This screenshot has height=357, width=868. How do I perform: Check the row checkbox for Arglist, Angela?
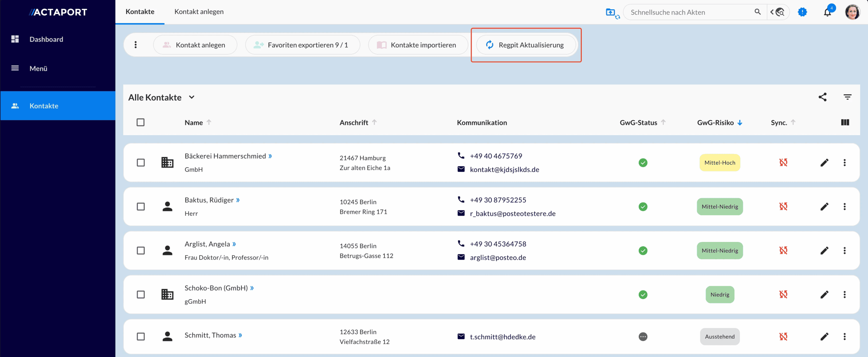[141, 250]
